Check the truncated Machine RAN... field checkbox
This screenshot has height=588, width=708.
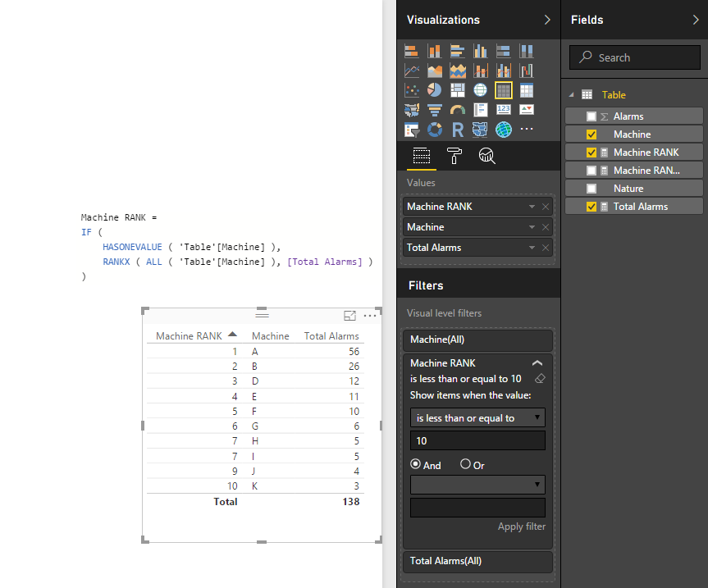coord(591,171)
